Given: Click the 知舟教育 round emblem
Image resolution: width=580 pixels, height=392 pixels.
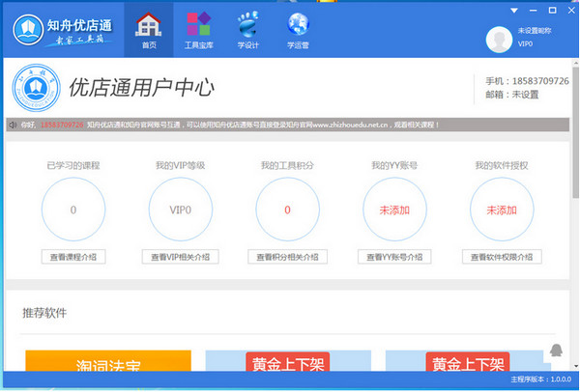Looking at the screenshot, I should (x=37, y=88).
